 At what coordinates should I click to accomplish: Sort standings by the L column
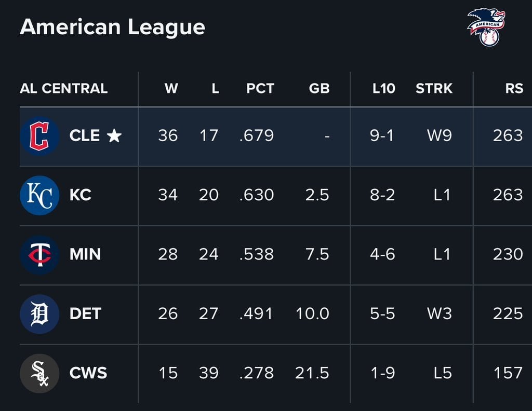pyautogui.click(x=215, y=88)
